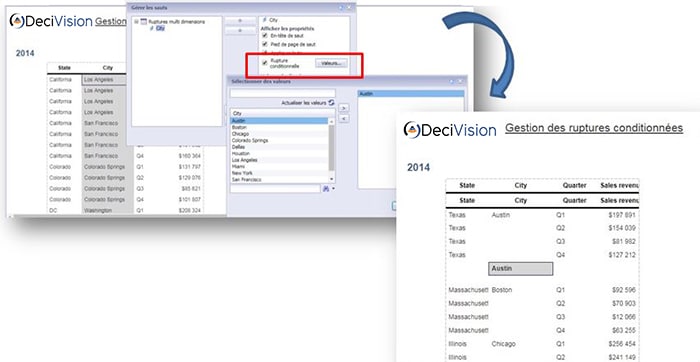Click the left arrow to remove selected value

tap(344, 119)
